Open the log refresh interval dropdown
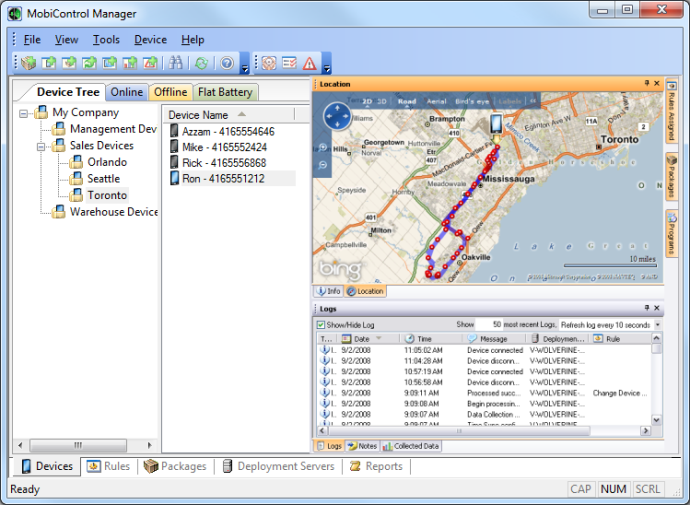Viewport: 690px width, 505px height. 657,325
